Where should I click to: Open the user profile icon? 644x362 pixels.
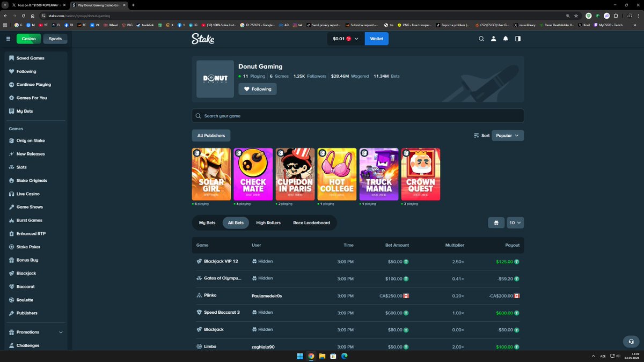coord(494,39)
